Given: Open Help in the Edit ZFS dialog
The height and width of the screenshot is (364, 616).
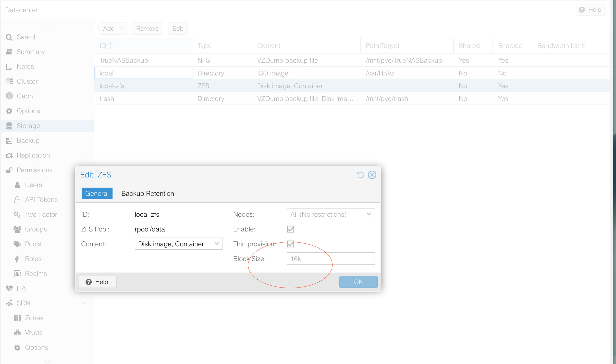Looking at the screenshot, I should (97, 282).
